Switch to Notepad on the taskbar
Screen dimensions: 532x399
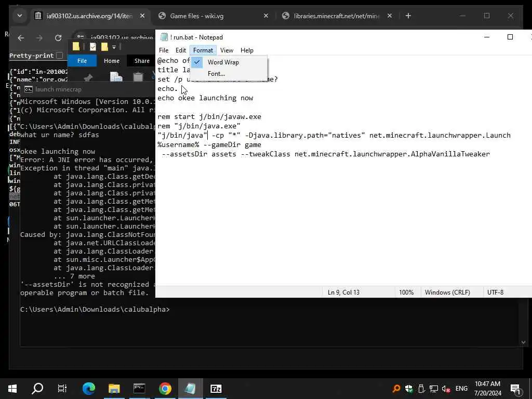coord(190,389)
